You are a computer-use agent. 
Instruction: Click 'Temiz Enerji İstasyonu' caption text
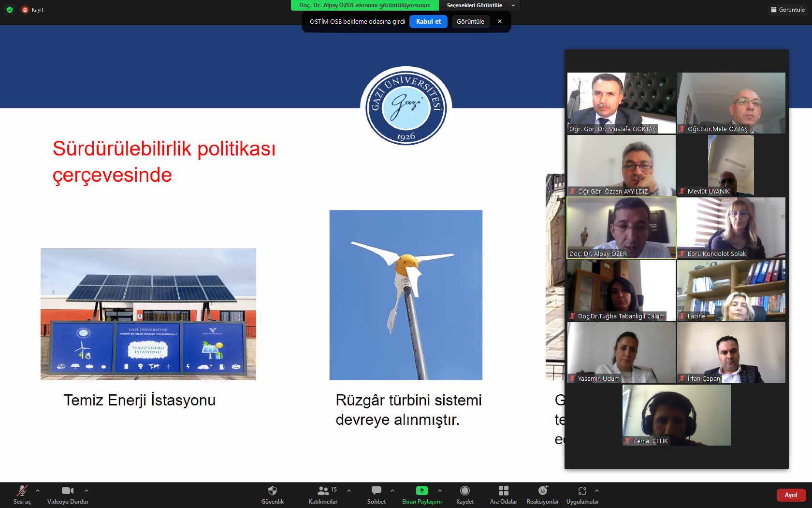coord(140,401)
